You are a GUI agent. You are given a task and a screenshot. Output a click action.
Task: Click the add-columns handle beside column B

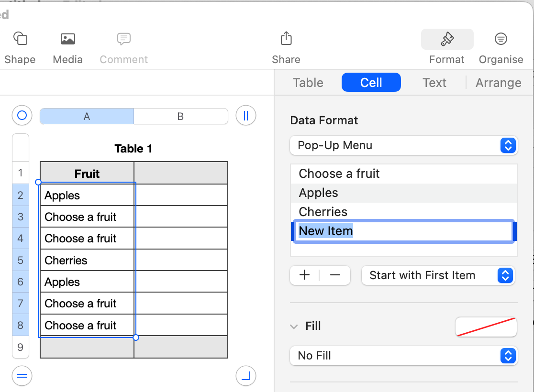pos(246,116)
